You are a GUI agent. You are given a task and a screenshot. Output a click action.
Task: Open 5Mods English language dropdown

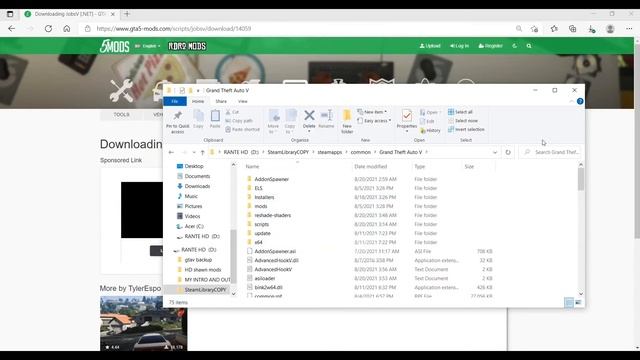pyautogui.click(x=147, y=46)
